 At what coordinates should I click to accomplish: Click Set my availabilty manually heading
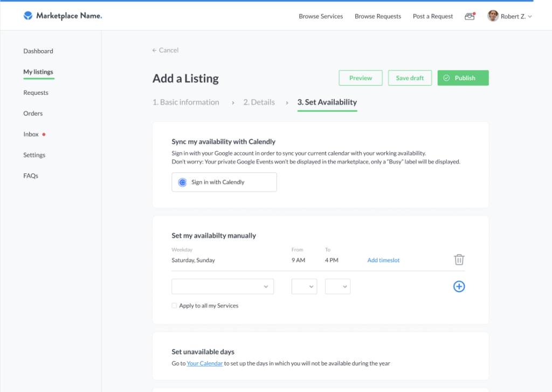213,235
